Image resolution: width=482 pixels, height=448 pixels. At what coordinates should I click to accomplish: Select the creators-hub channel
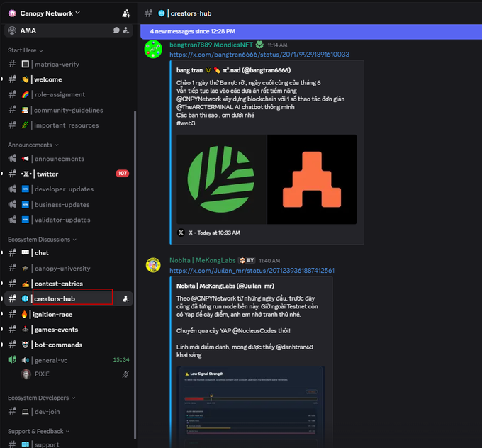68,298
